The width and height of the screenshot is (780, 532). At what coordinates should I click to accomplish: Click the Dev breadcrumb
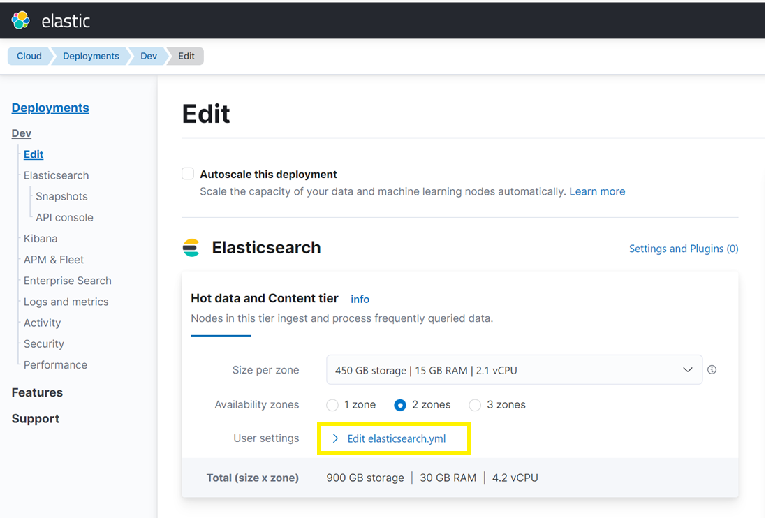point(148,55)
